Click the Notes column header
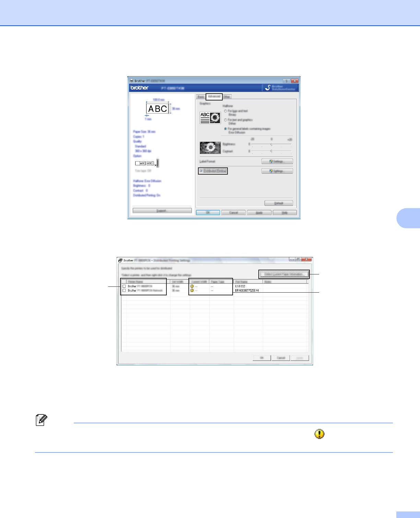The height and width of the screenshot is (518, 420). click(285, 282)
